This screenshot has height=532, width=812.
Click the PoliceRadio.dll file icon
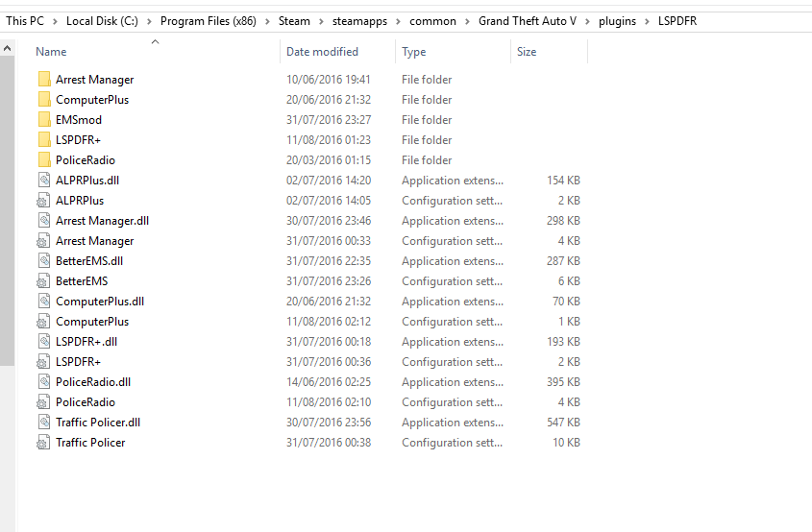(x=44, y=382)
